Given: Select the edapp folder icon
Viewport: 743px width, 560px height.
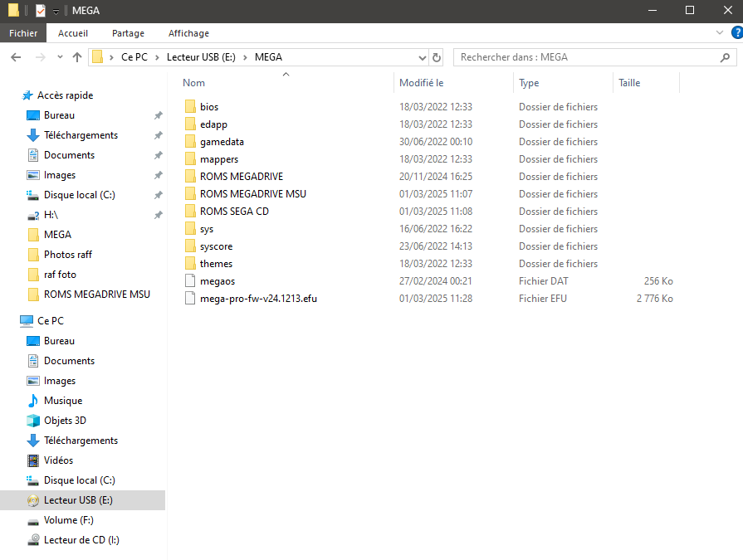Looking at the screenshot, I should tap(190, 124).
